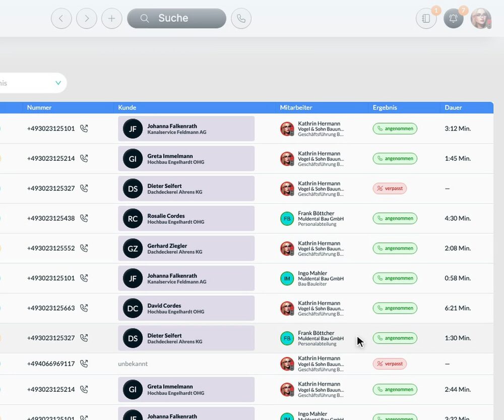Click the call icon in the 1:30 Min. row
The height and width of the screenshot is (420, 504).
pos(84,338)
